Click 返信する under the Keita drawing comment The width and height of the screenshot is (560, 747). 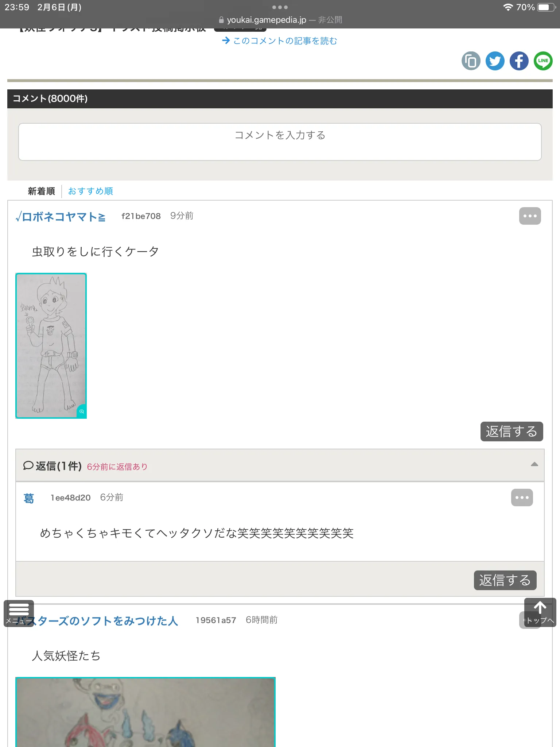click(x=512, y=431)
